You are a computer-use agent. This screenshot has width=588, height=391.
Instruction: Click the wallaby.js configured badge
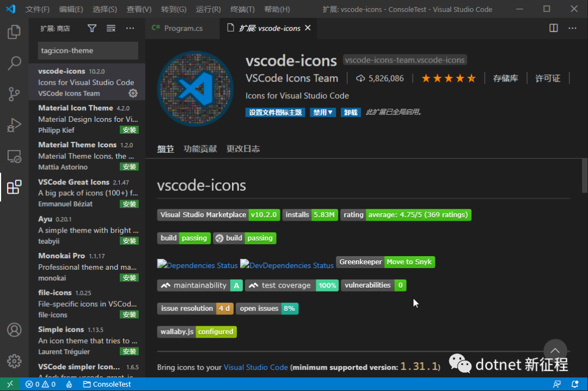point(197,332)
